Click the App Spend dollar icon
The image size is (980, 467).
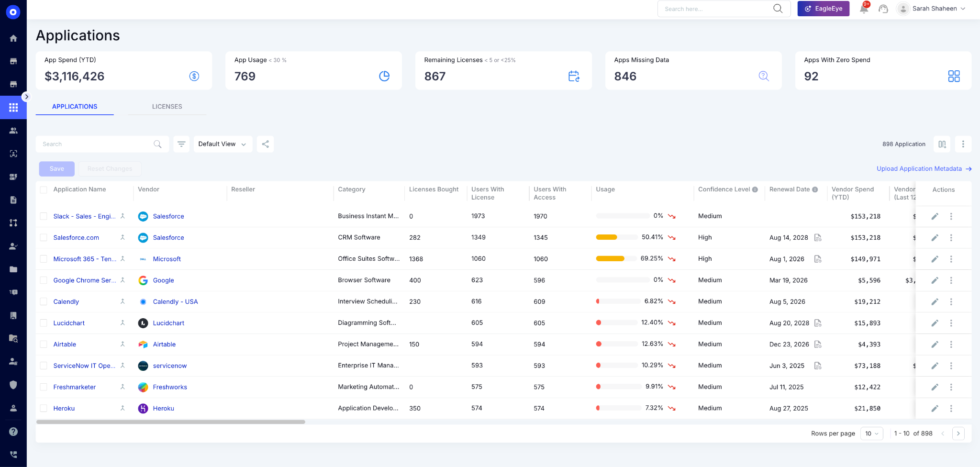tap(194, 76)
